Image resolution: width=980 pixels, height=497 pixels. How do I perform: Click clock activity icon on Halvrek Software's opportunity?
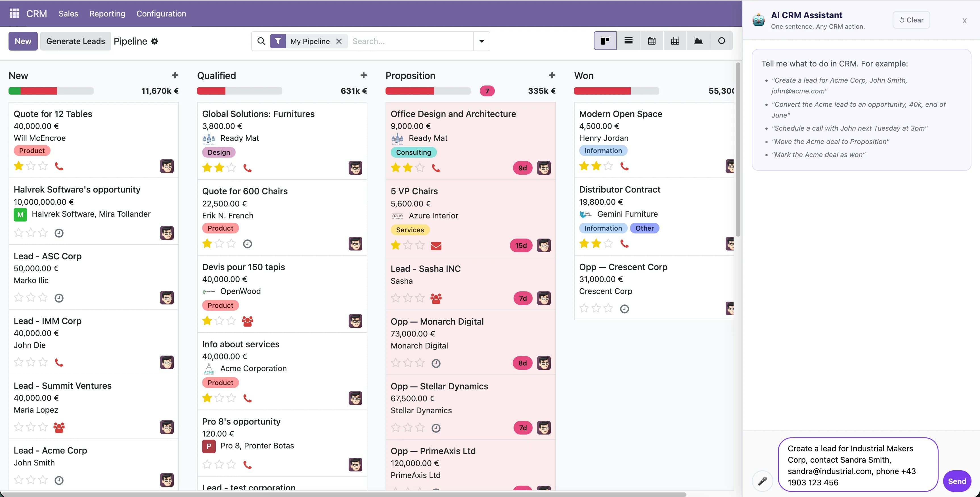click(x=59, y=233)
